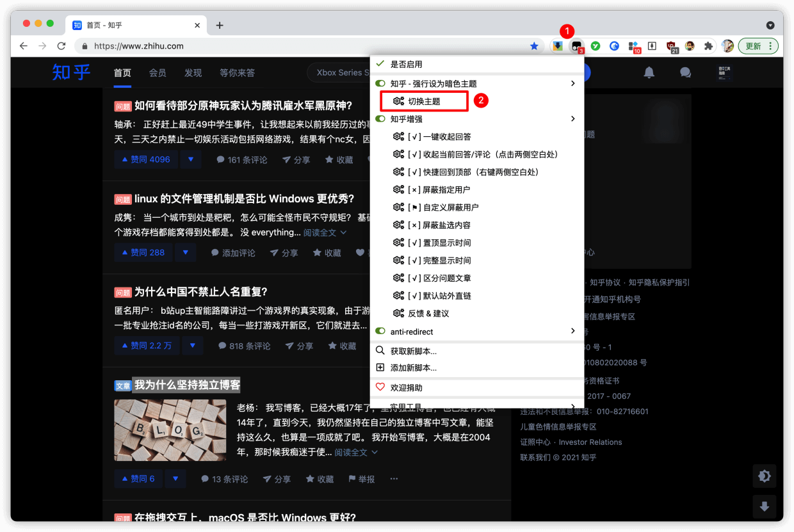Click the avatar-face extension icon
The width and height of the screenshot is (794, 532).
pos(690,46)
